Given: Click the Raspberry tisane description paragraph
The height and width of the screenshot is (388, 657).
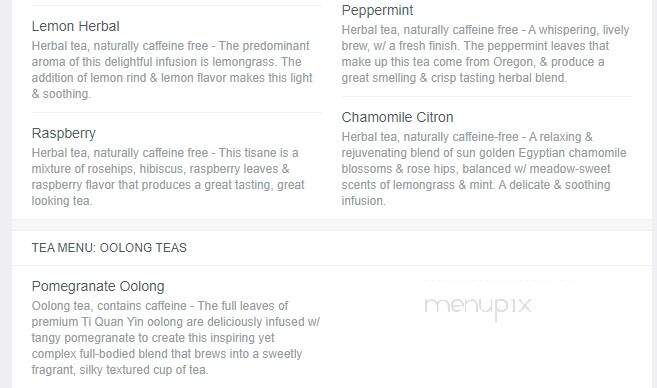Looking at the screenshot, I should coord(168,177).
